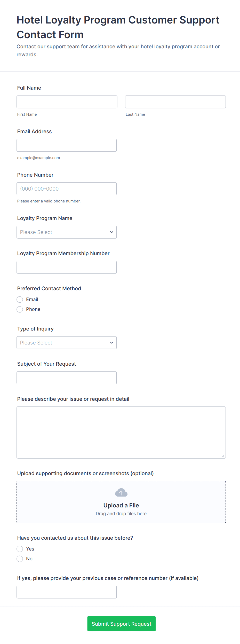Image resolution: width=240 pixels, height=644 pixels.
Task: Click the Upload a File text
Action: (x=121, y=505)
